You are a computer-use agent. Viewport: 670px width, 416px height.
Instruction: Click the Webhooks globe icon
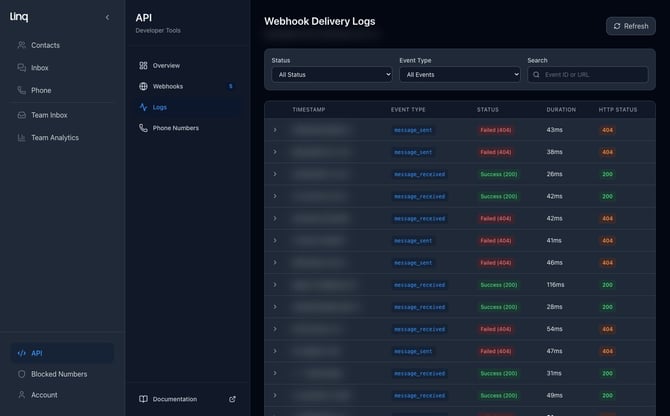(144, 86)
